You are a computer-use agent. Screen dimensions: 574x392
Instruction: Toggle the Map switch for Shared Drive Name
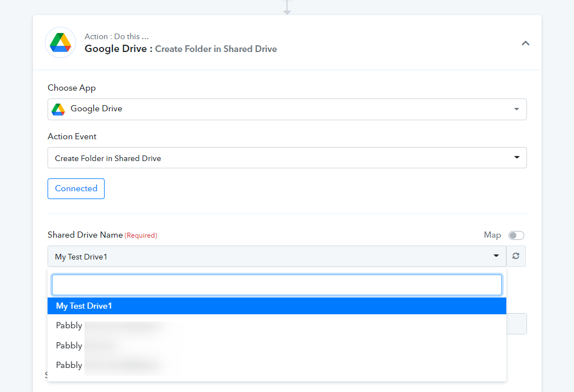516,235
